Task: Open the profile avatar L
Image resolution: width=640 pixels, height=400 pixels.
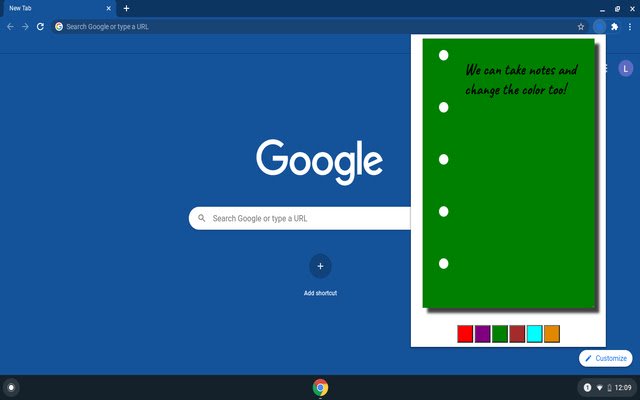Action: click(x=626, y=69)
